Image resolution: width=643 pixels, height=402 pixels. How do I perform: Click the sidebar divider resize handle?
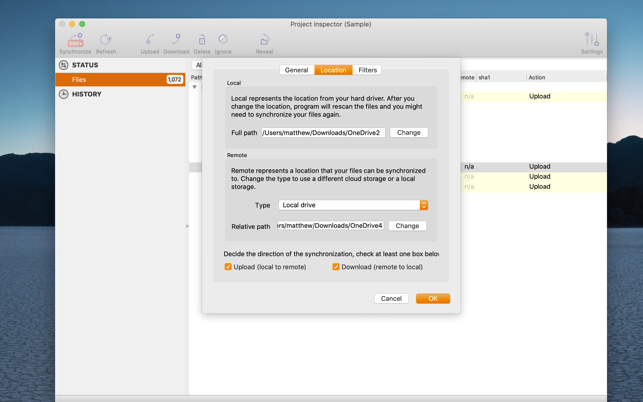187,226
